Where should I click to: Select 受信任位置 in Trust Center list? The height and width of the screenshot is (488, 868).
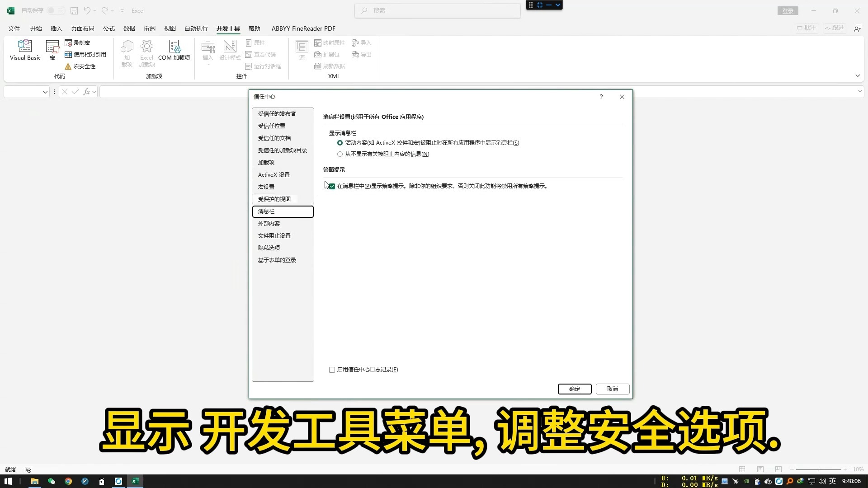283,126
